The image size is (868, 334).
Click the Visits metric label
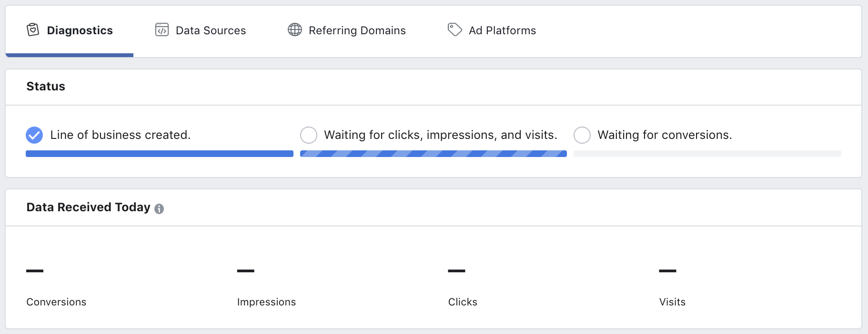tap(672, 302)
